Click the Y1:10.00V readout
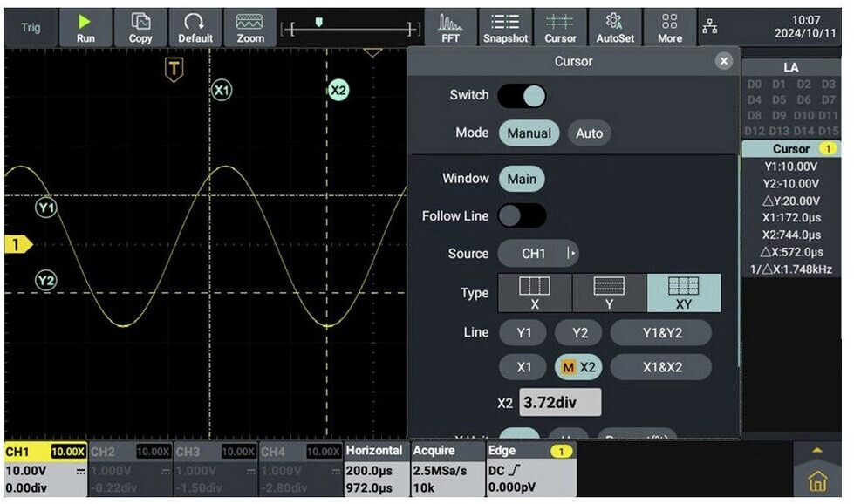Image resolution: width=854 pixels, height=504 pixels. 791,167
